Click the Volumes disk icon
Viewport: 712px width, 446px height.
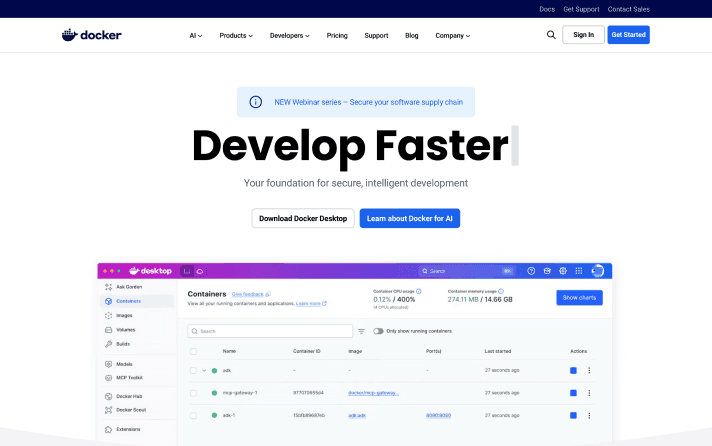pos(109,330)
